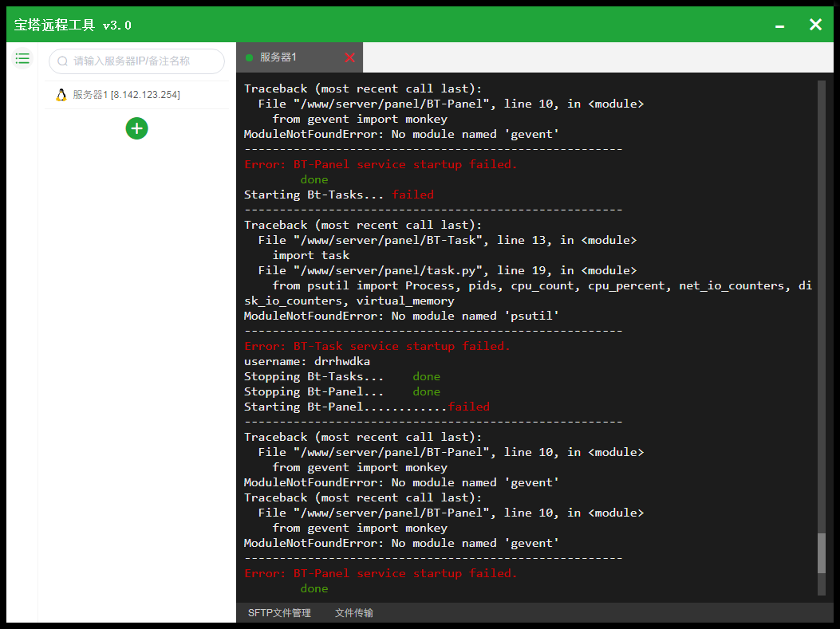Click the search magnifier icon
Viewport: 840px width, 629px height.
point(63,61)
